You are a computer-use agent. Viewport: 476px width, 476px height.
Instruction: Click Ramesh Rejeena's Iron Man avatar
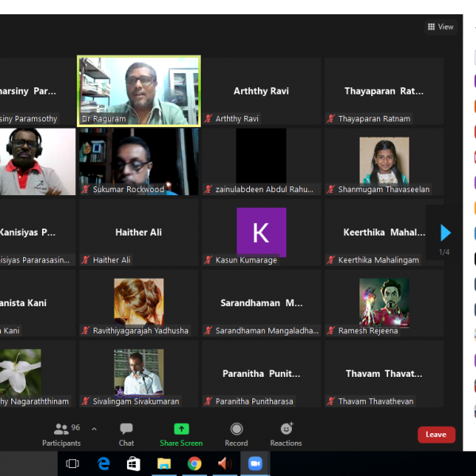[x=384, y=302]
